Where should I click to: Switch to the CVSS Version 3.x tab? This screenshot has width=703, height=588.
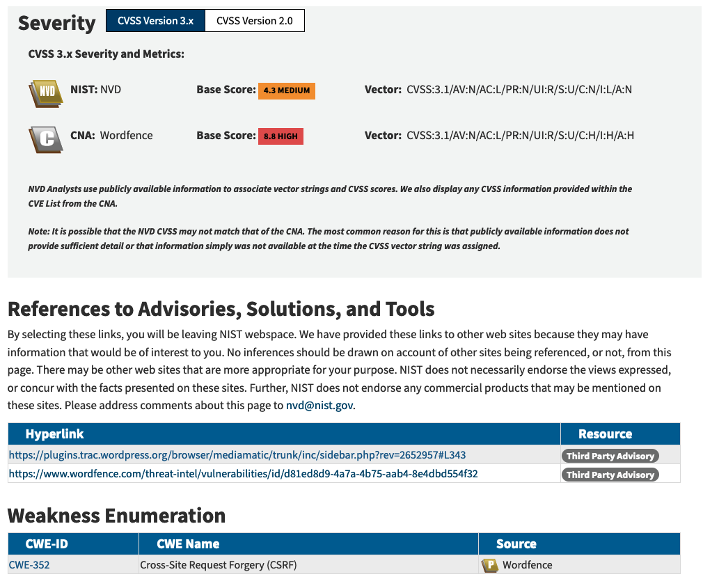pyautogui.click(x=155, y=20)
